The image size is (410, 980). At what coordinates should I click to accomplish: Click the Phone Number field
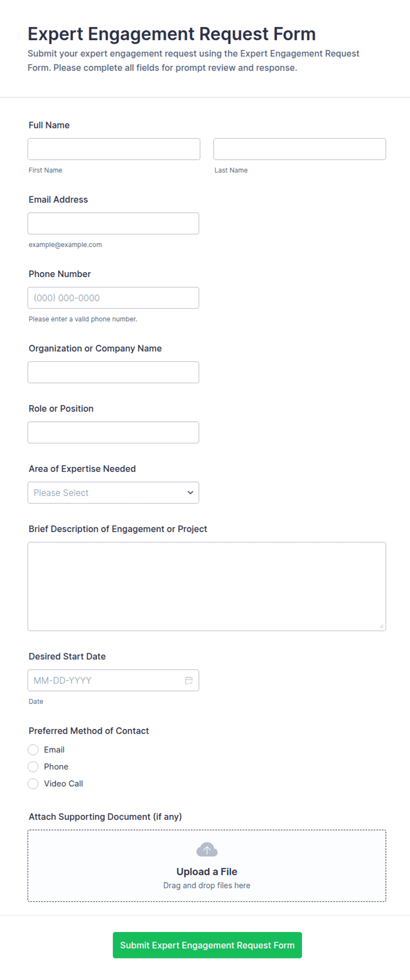pos(113,298)
